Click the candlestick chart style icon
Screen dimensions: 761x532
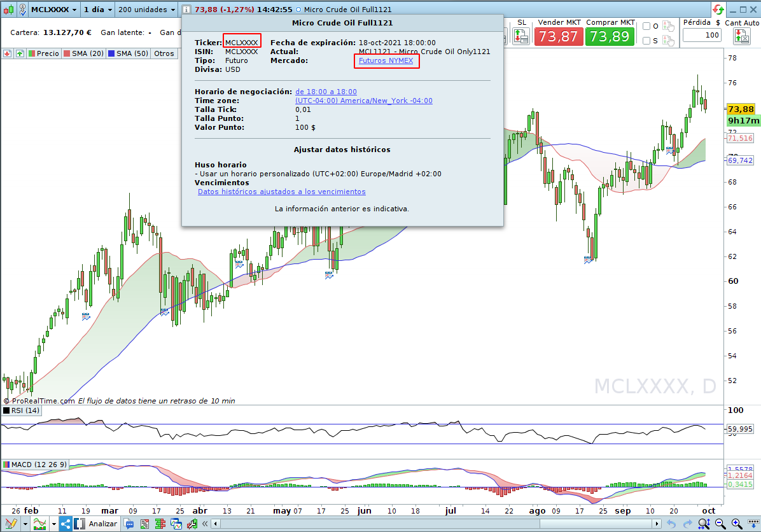click(8, 9)
